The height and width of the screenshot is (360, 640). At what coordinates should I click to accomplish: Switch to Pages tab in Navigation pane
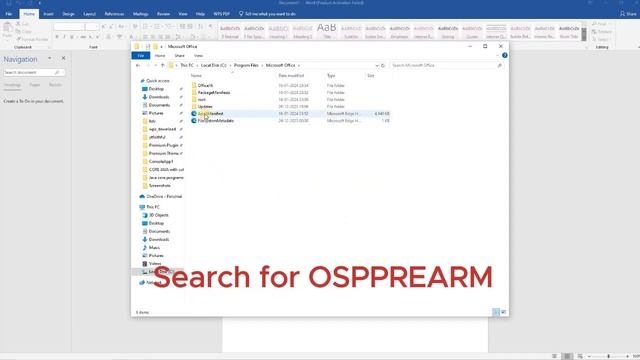pos(35,85)
